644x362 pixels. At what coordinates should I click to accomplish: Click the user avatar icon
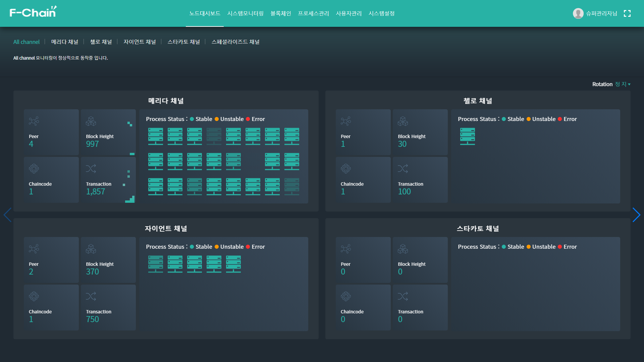click(x=578, y=13)
